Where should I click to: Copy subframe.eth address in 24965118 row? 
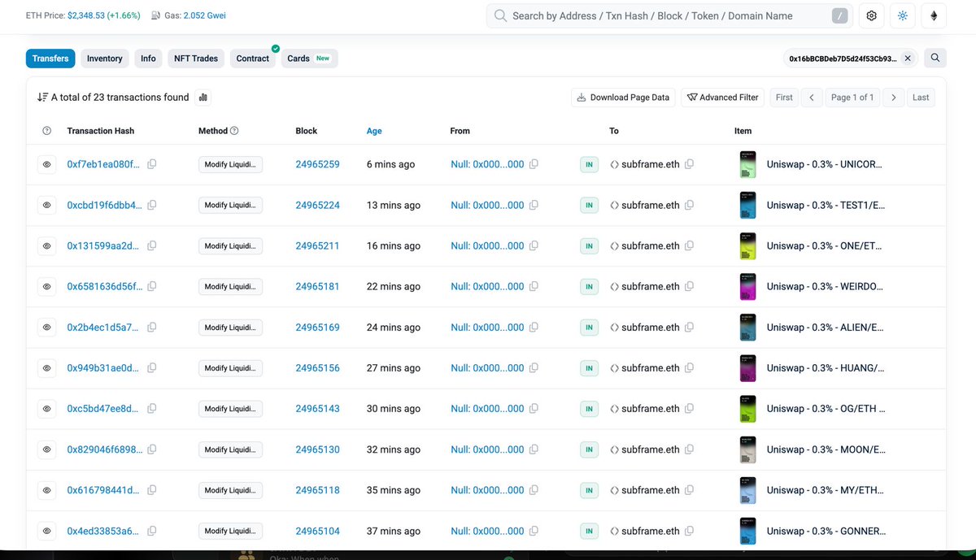click(x=689, y=490)
